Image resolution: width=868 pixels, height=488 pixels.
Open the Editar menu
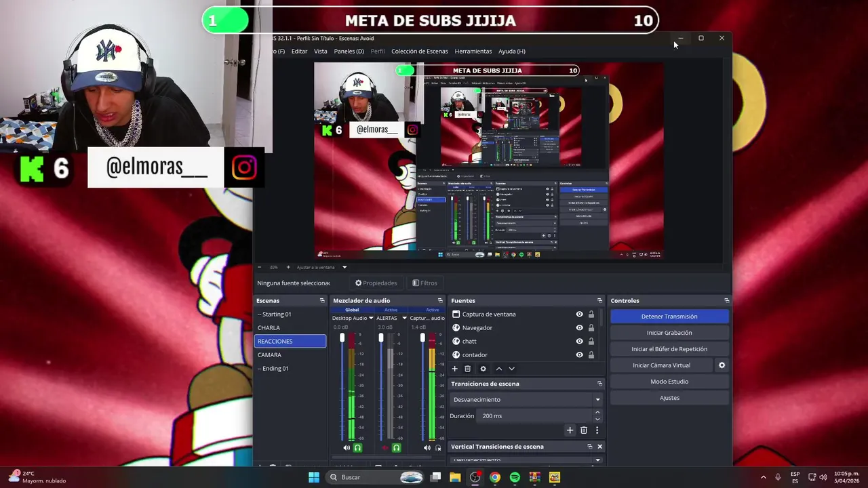[299, 52]
